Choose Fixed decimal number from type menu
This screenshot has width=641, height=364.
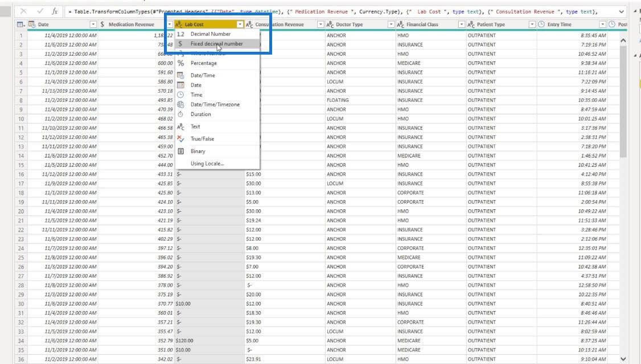pyautogui.click(x=217, y=44)
